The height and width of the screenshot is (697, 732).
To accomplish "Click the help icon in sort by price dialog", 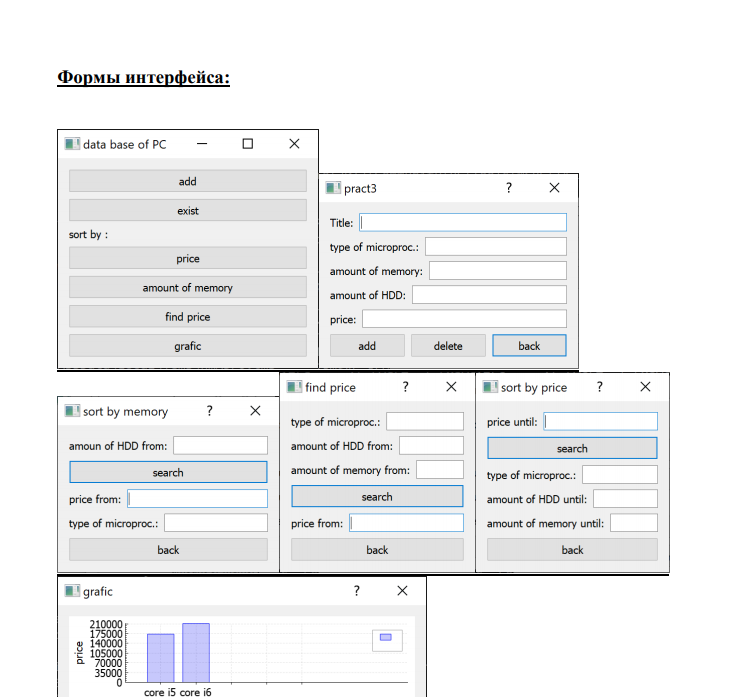I will pyautogui.click(x=599, y=387).
